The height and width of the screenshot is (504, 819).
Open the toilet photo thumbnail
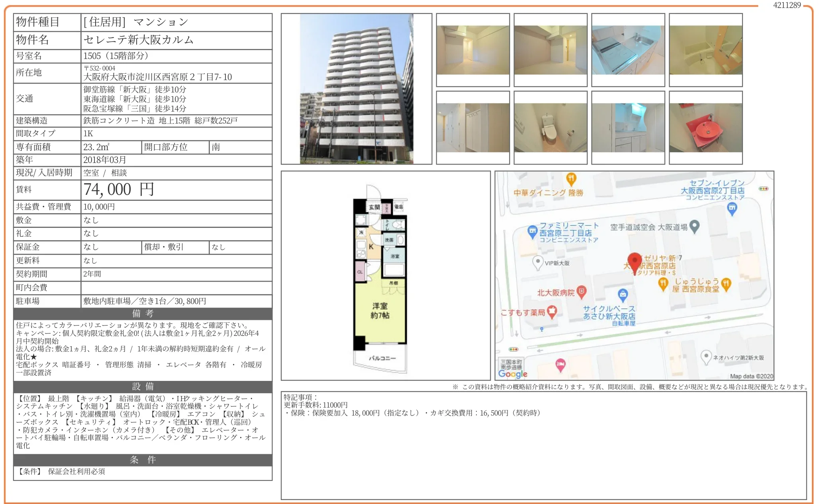[550, 127]
